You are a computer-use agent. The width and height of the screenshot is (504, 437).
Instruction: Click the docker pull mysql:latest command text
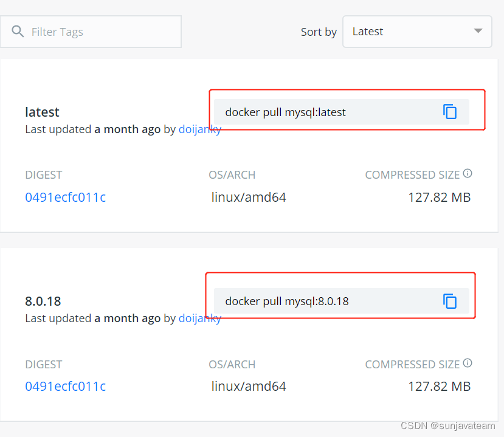(285, 112)
